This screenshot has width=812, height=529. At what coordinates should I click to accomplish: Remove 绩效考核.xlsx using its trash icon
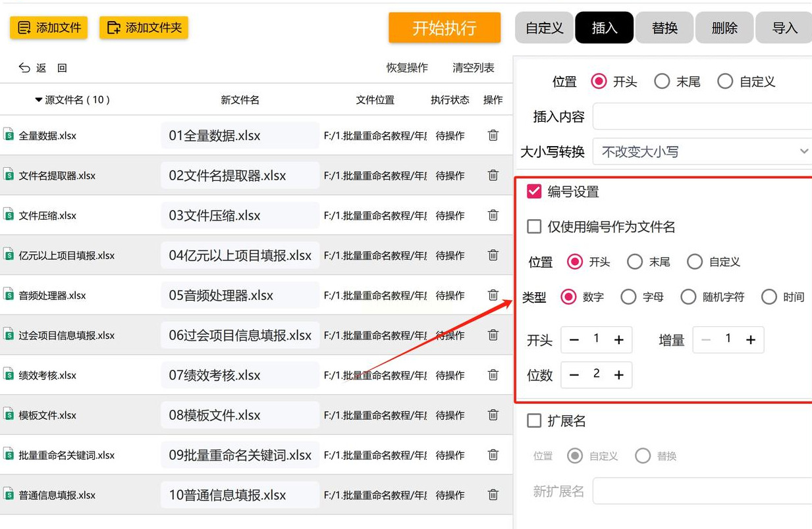point(493,375)
